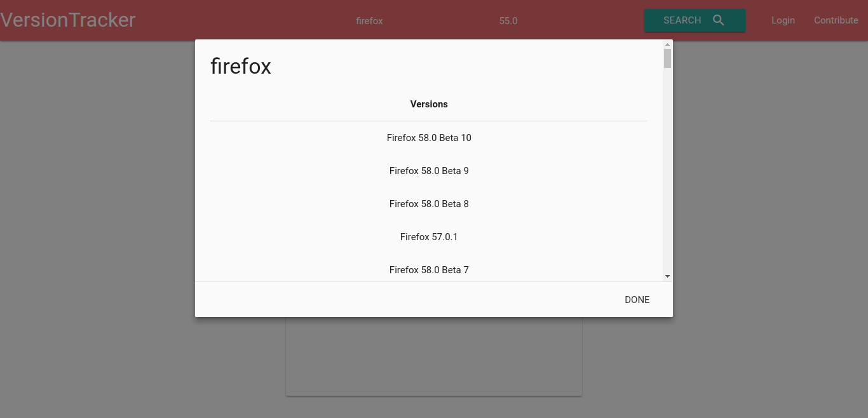
Task: Open the Login link
Action: pos(783,20)
